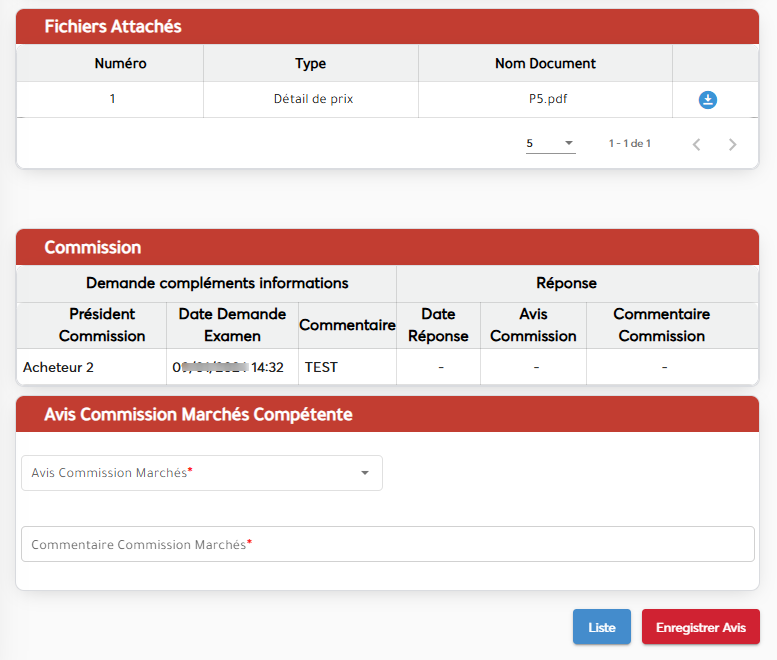Screen dimensions: 777x660
Task: Select the Type column header
Action: 310,63
